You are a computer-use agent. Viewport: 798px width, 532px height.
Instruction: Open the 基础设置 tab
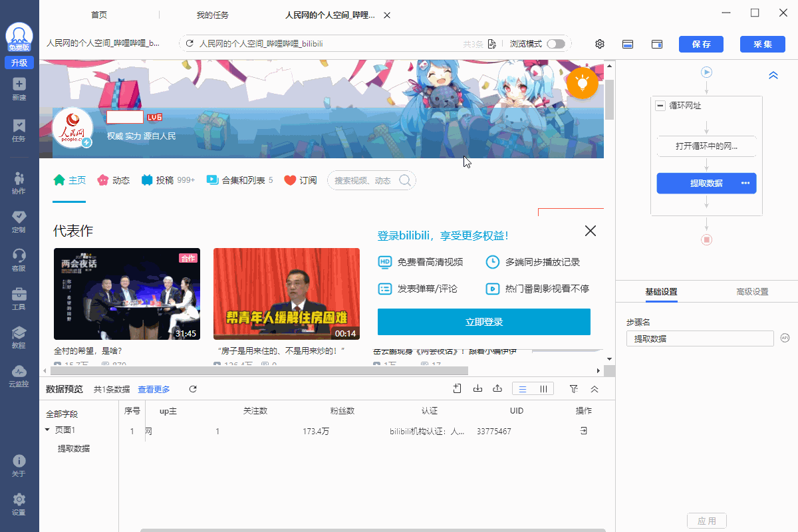661,292
